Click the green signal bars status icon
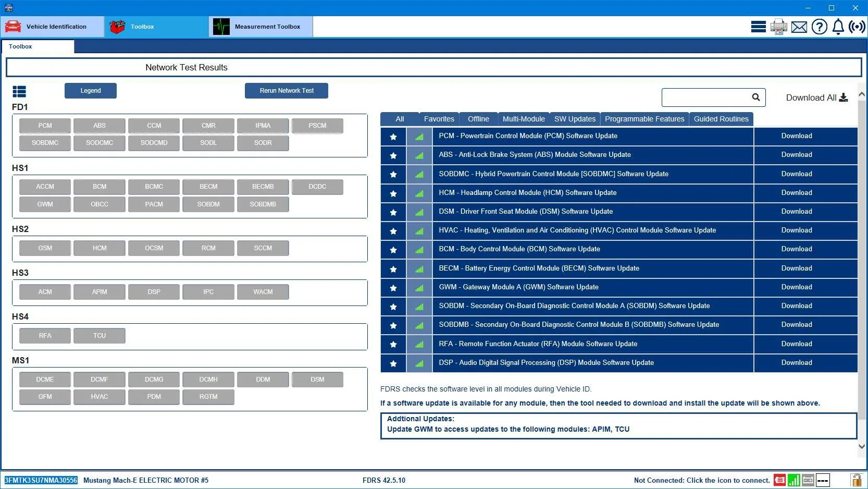The width and height of the screenshot is (868, 489). coord(794,480)
